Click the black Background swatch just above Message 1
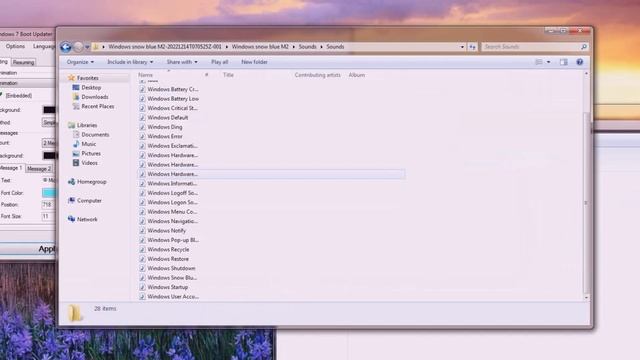This screenshot has height=360, width=640. click(x=50, y=156)
